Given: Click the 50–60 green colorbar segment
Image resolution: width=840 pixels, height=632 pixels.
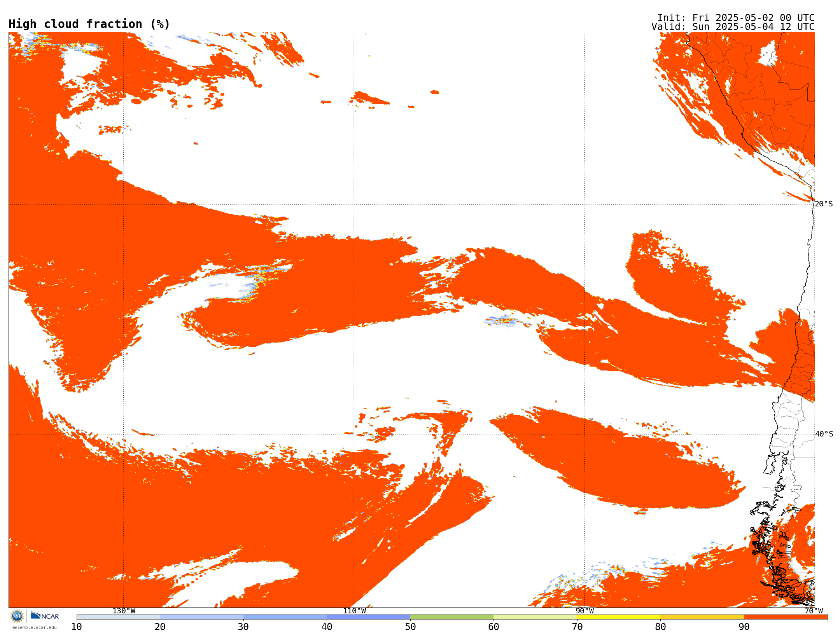Looking at the screenshot, I should click(452, 617).
